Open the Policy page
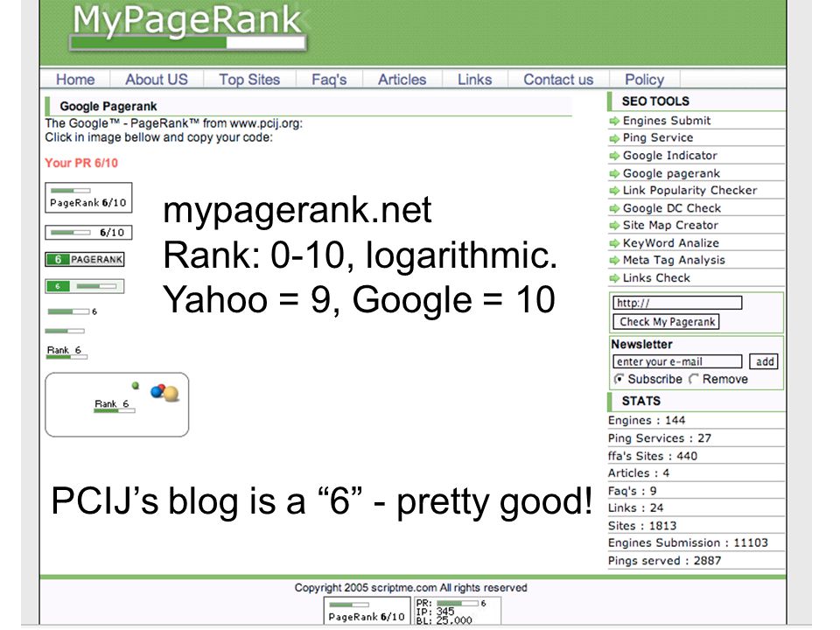 (x=645, y=80)
